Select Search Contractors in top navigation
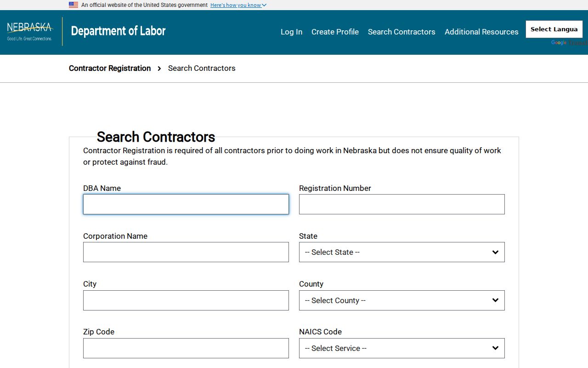The height and width of the screenshot is (368, 588). point(401,32)
